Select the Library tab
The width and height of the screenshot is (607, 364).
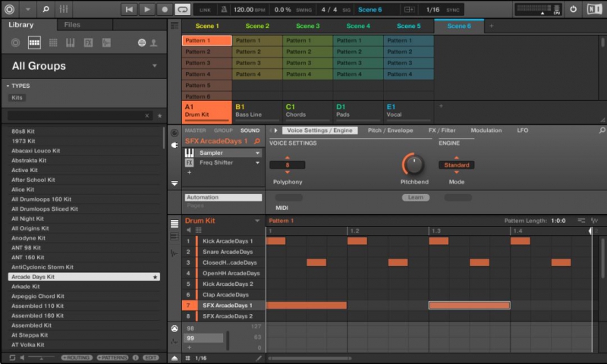(x=21, y=25)
